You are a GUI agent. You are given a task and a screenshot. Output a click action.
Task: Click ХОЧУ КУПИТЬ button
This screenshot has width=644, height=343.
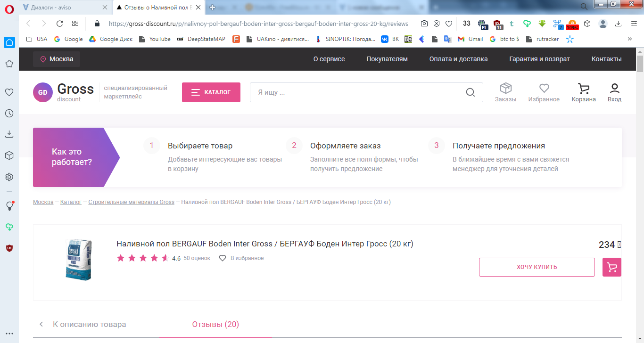pyautogui.click(x=537, y=267)
